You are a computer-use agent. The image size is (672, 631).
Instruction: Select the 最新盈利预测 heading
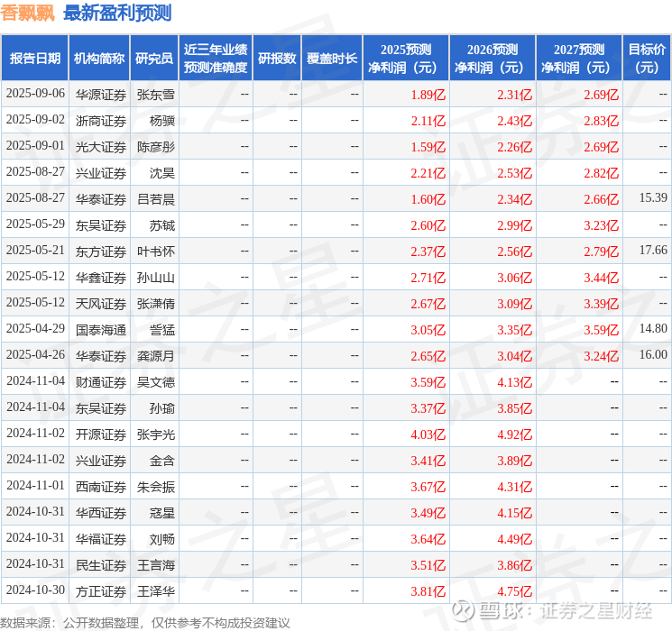click(117, 13)
